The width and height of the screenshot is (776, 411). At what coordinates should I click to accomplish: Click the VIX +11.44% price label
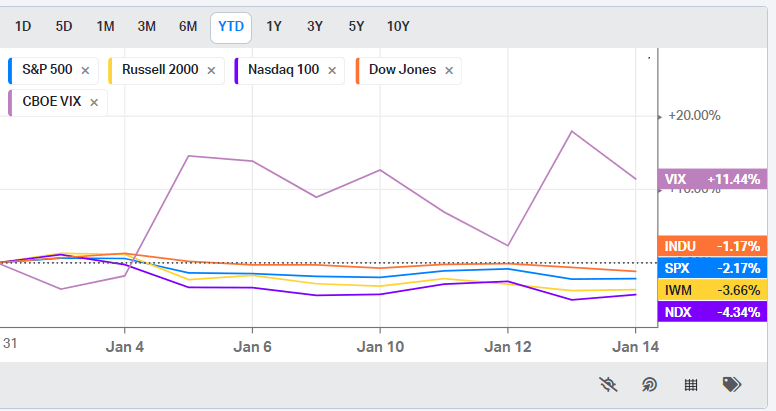[711, 179]
